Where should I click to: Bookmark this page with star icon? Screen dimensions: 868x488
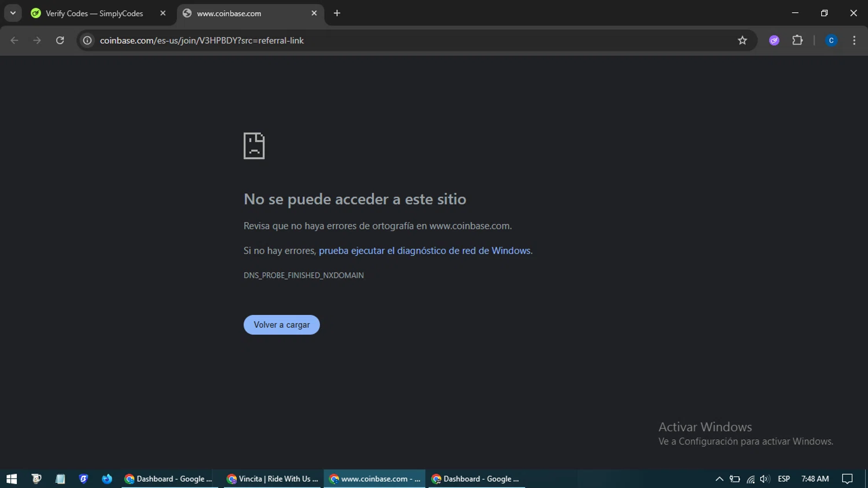click(742, 41)
